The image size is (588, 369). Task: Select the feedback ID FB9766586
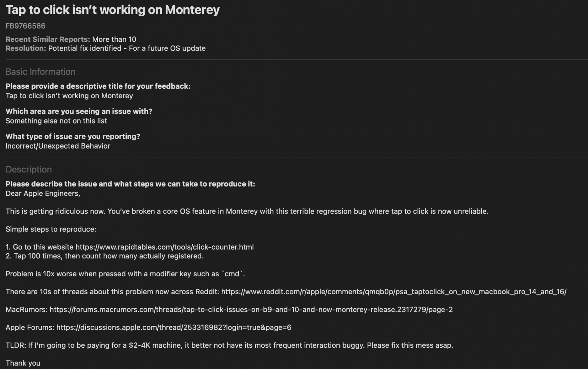click(x=26, y=26)
